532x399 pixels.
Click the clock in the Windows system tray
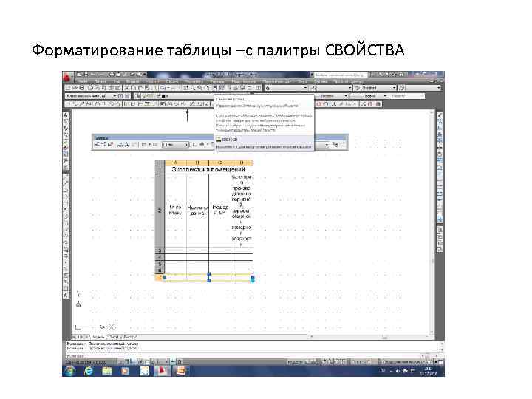pos(428,371)
